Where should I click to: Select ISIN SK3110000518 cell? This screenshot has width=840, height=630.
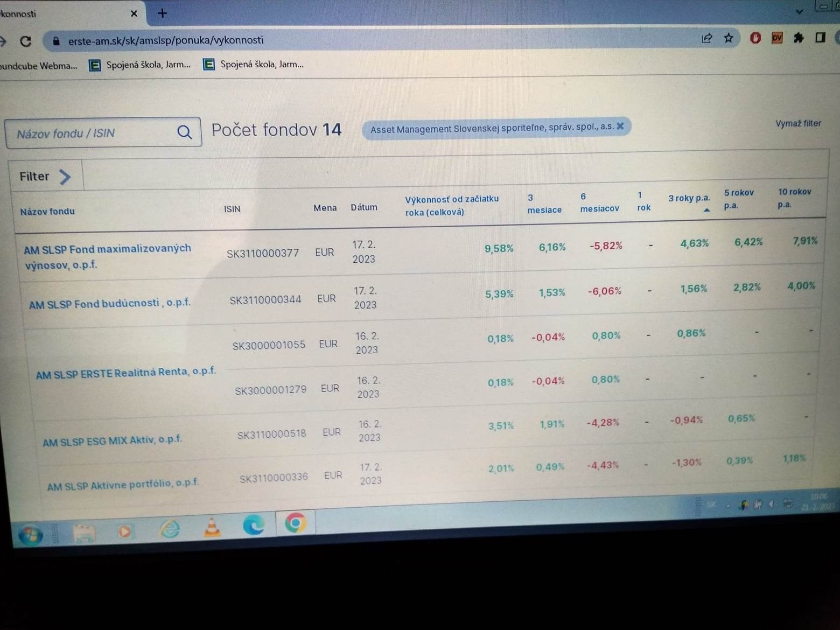coord(272,434)
